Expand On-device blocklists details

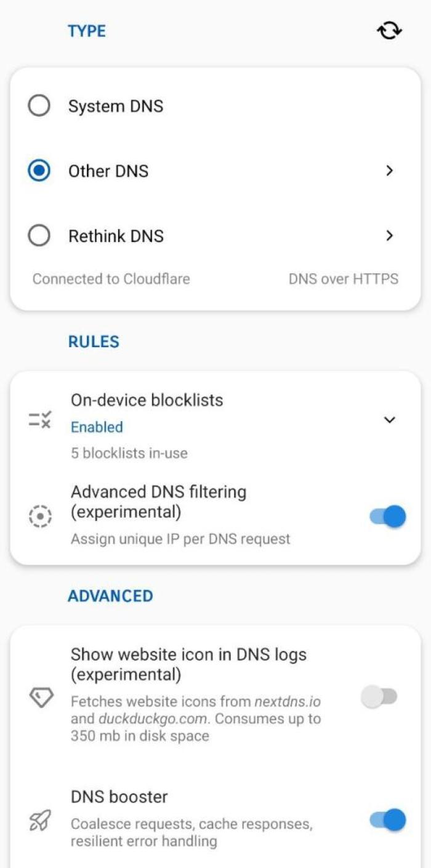389,420
